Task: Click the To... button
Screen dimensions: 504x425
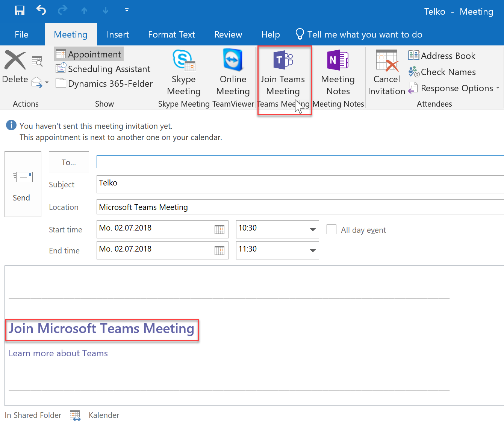Action: pos(69,162)
